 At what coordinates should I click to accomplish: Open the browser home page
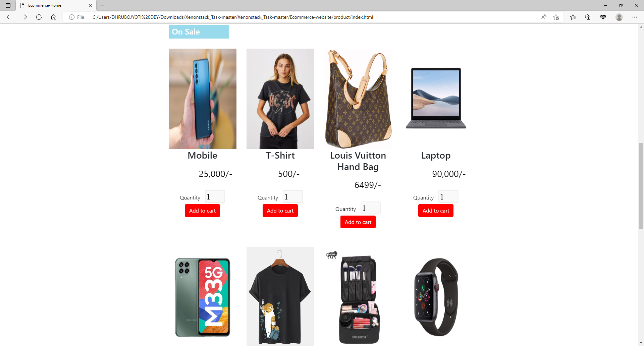pos(54,17)
